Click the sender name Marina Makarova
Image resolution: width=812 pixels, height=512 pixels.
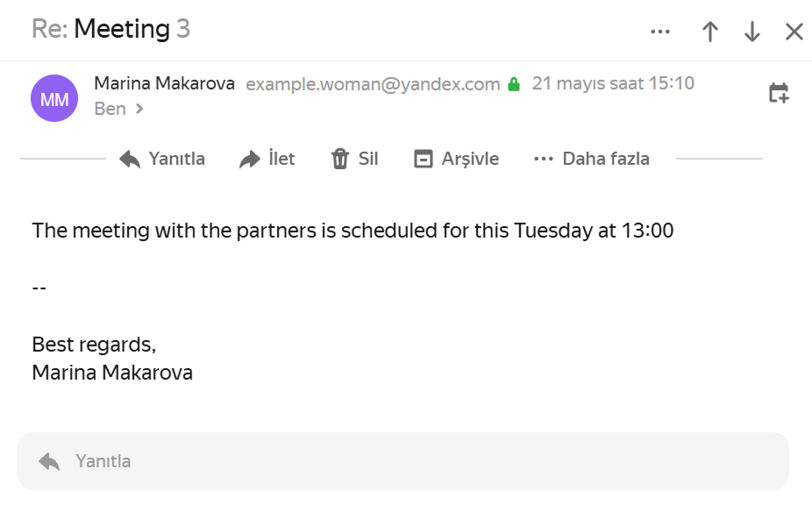tap(164, 83)
